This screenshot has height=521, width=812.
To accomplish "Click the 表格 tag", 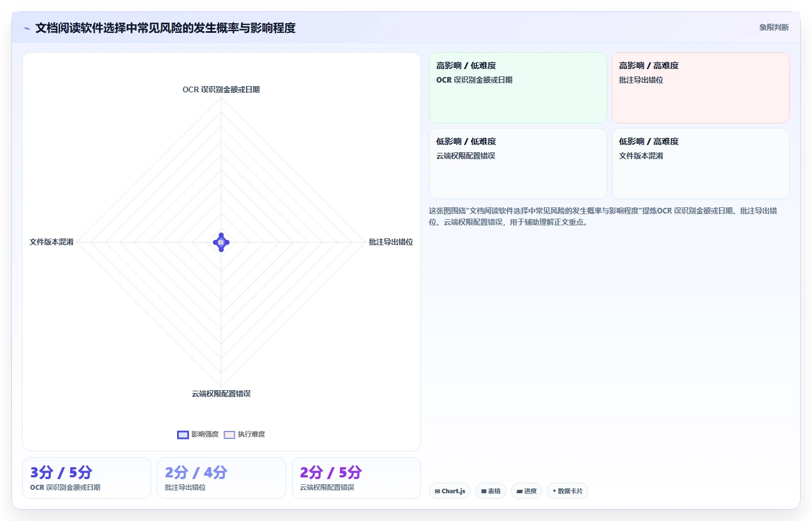I will pos(491,491).
